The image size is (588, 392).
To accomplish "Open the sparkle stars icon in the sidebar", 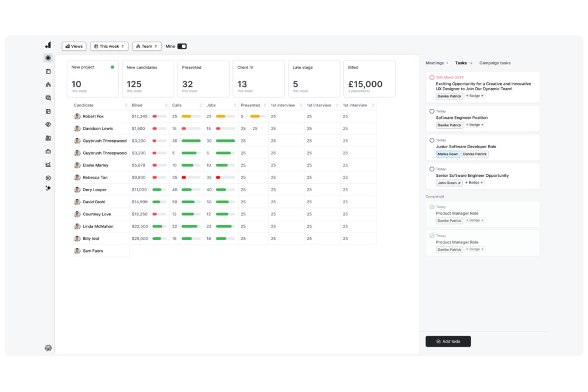I will 48,188.
